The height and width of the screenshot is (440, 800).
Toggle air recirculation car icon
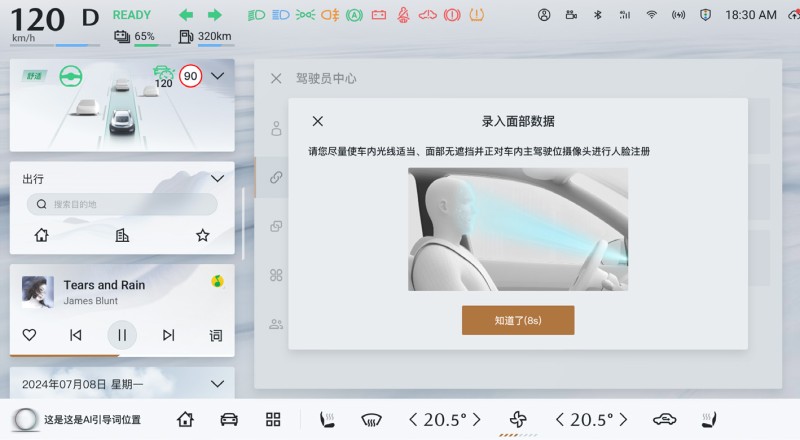(x=664, y=420)
